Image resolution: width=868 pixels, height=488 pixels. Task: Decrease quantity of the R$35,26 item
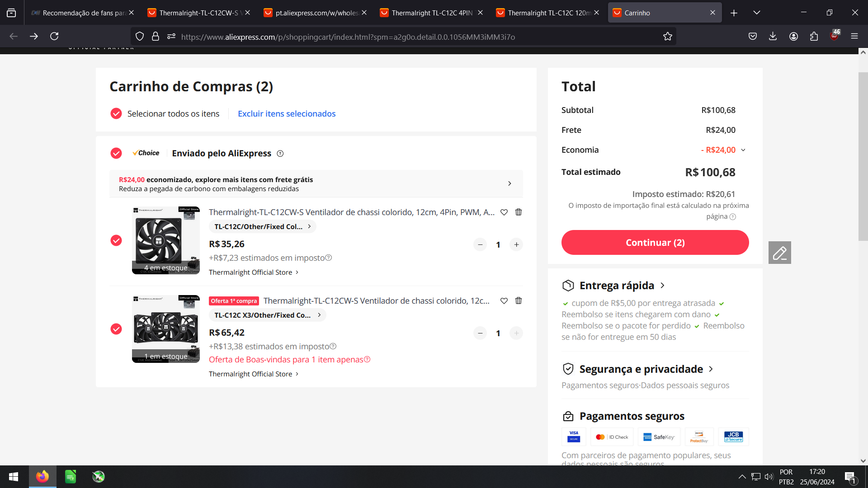pyautogui.click(x=480, y=244)
